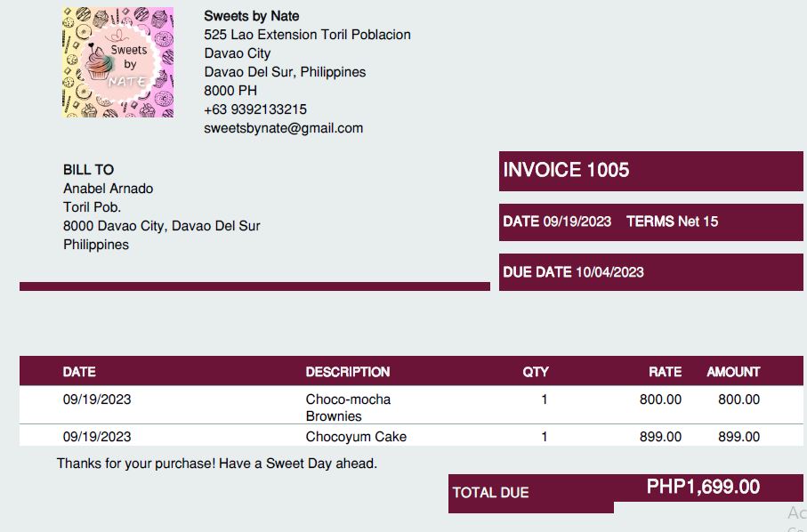Click the Sweets by Nate company name
This screenshot has height=532, width=807.
[x=251, y=16]
